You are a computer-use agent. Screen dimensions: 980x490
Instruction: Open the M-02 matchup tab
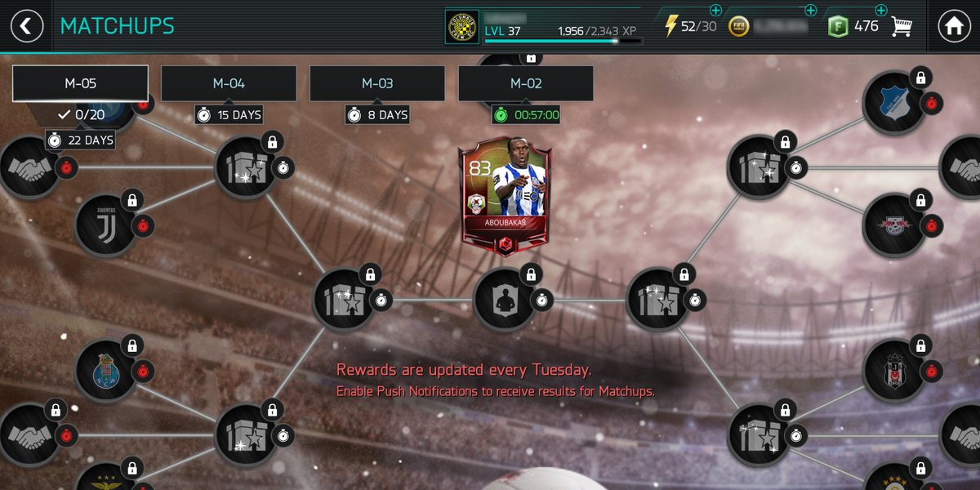click(x=526, y=83)
